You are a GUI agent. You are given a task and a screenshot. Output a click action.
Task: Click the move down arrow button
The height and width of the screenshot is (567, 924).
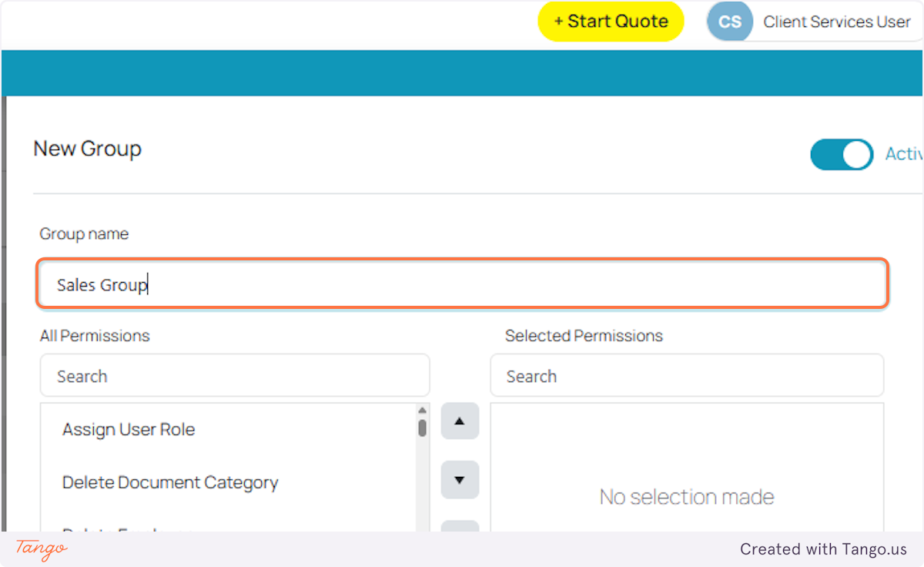[x=460, y=480]
